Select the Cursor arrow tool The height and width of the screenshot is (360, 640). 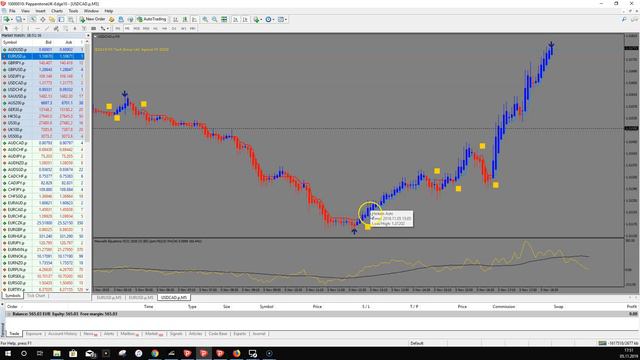(6, 28)
